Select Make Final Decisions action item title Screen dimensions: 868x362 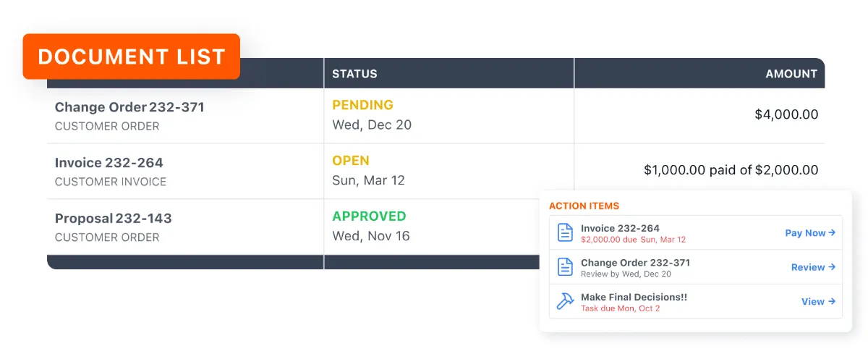(x=634, y=297)
